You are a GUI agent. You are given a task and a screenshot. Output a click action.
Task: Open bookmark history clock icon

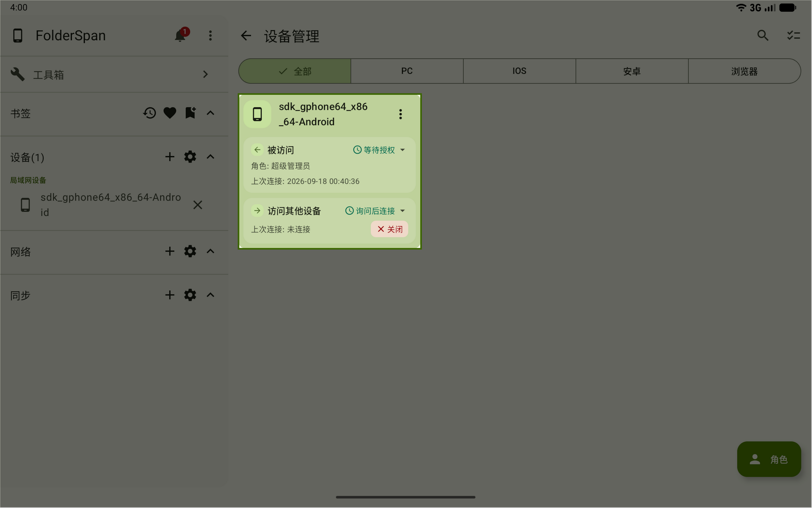point(150,113)
